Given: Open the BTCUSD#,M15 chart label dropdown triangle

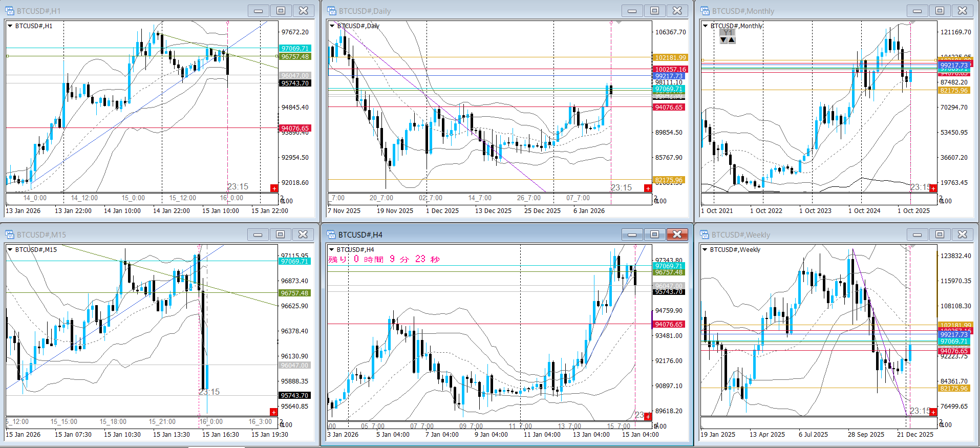Looking at the screenshot, I should [x=10, y=249].
